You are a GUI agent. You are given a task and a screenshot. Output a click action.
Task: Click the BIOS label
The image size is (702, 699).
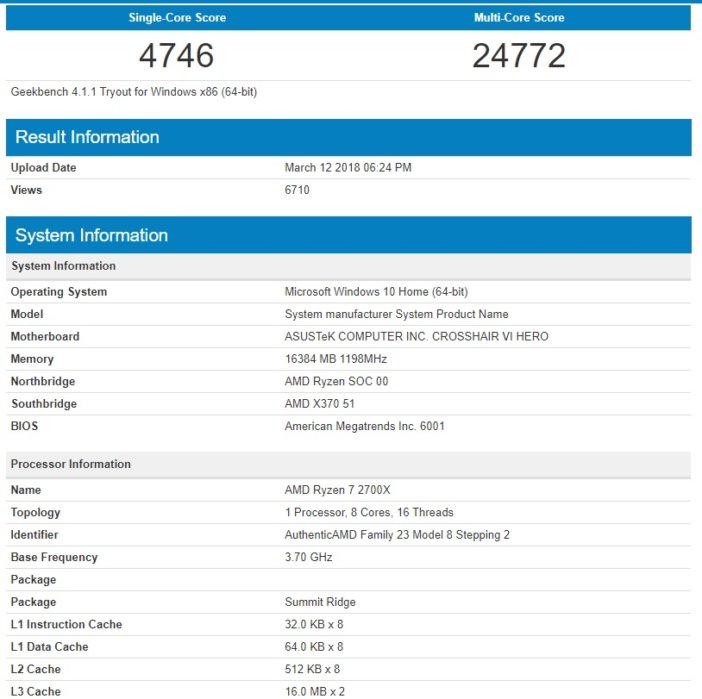pos(24,426)
